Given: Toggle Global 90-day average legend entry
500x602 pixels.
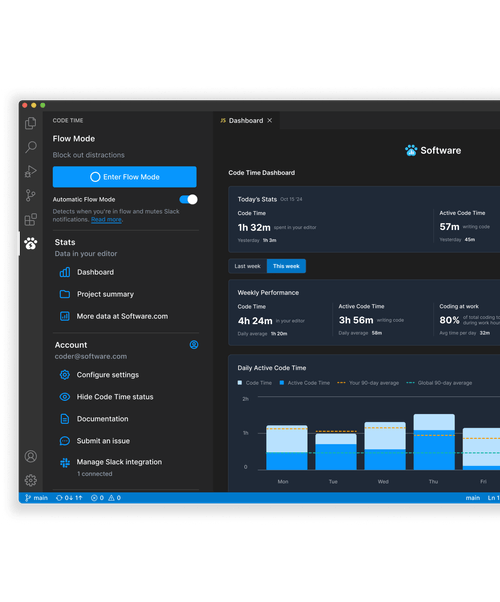Looking at the screenshot, I should coord(439,383).
